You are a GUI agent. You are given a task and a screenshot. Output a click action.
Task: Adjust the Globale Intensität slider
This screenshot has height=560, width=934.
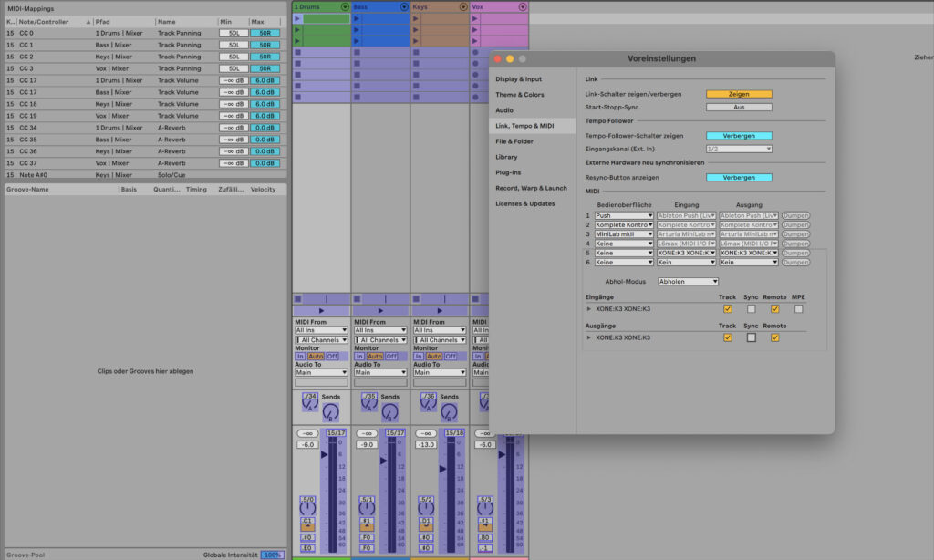(x=271, y=554)
